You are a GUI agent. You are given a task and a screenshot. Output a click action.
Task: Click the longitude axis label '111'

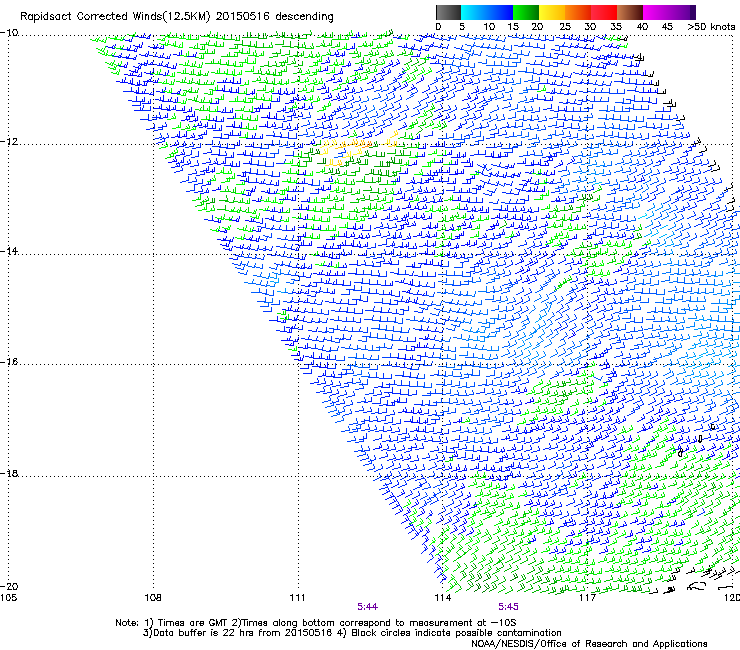pyautogui.click(x=297, y=598)
